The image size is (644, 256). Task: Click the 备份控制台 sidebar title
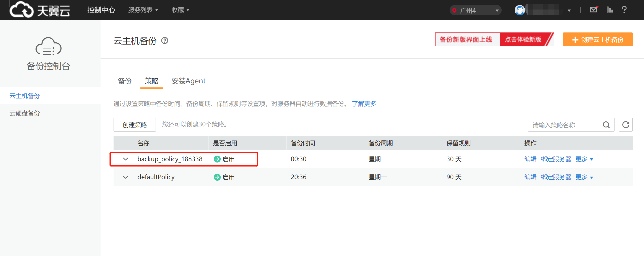(48, 66)
